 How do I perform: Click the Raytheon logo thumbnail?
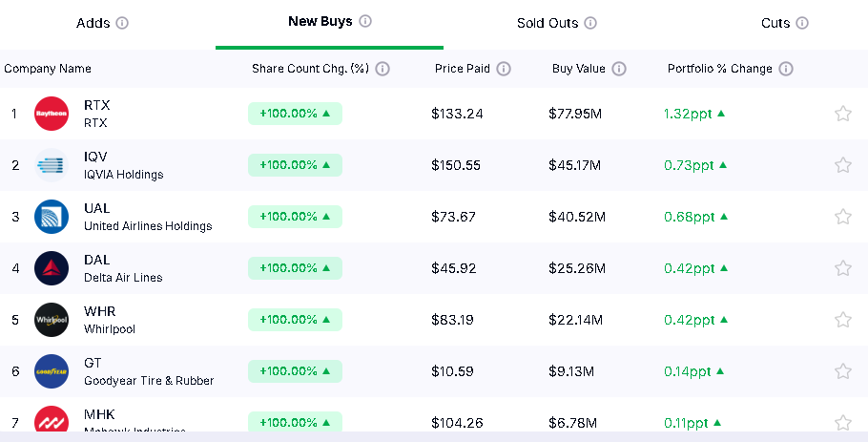tap(52, 114)
